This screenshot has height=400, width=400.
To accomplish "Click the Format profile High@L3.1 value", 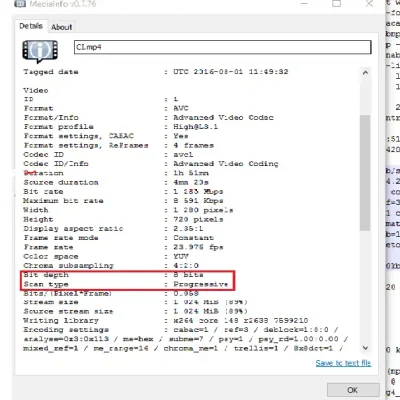I will 195,127.
